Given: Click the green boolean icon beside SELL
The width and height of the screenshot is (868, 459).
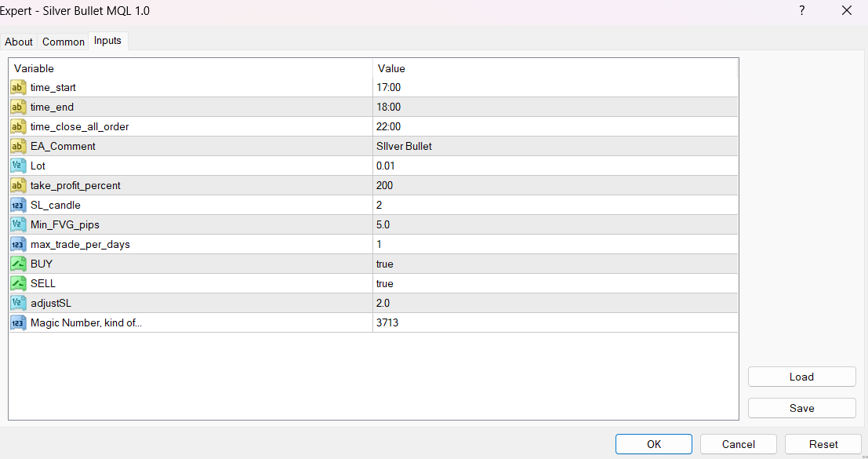Looking at the screenshot, I should (17, 283).
